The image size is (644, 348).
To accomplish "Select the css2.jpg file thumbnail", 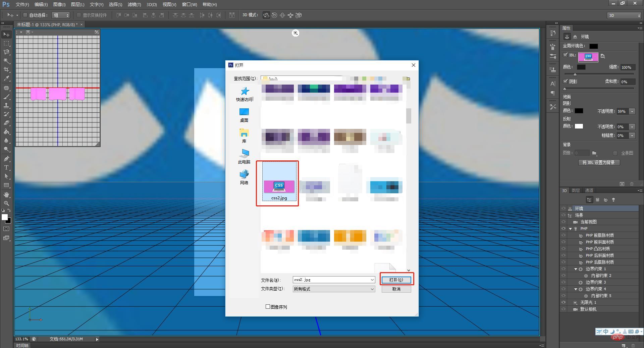I will pyautogui.click(x=279, y=182).
